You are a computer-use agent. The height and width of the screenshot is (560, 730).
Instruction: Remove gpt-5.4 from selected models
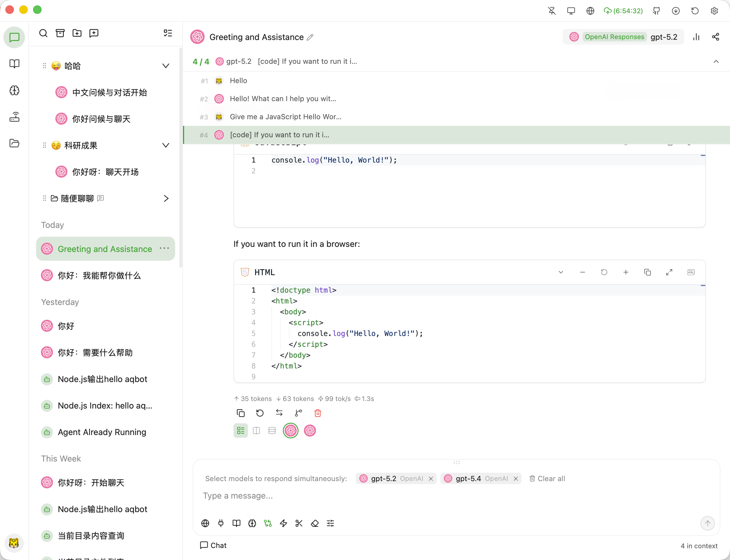[515, 479]
